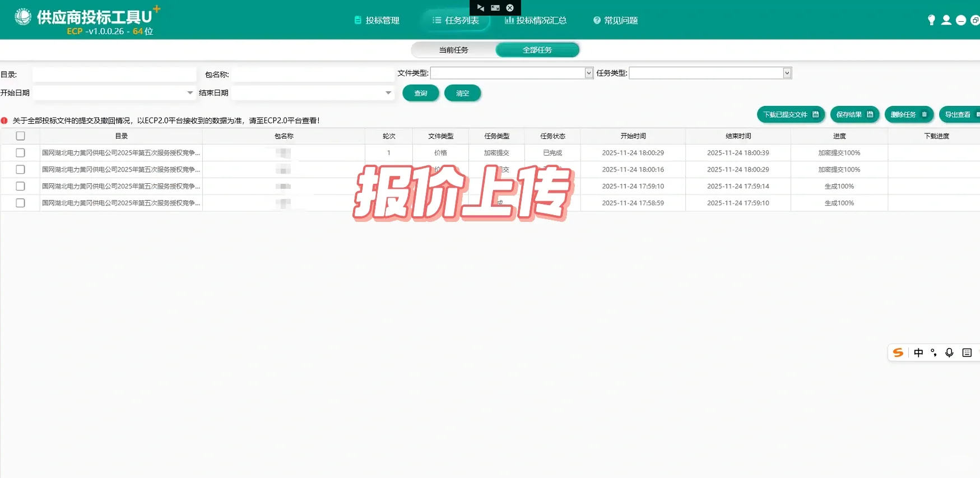Click the lightbulb tips icon
Viewport: 980px width, 478px height.
coord(931,20)
